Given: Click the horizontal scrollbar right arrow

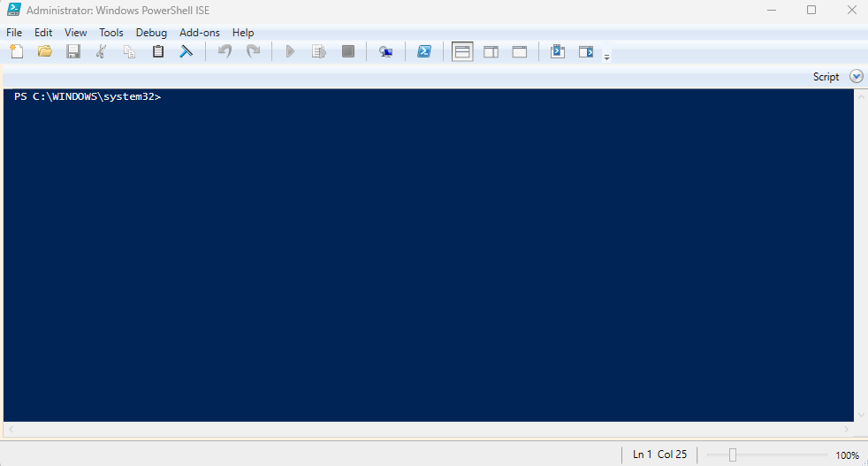Looking at the screenshot, I should [846, 429].
